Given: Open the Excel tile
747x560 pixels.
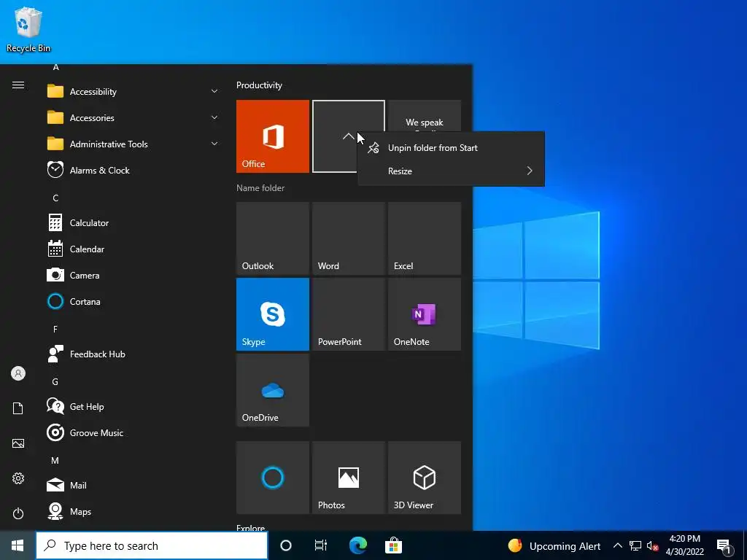Looking at the screenshot, I should tap(425, 238).
